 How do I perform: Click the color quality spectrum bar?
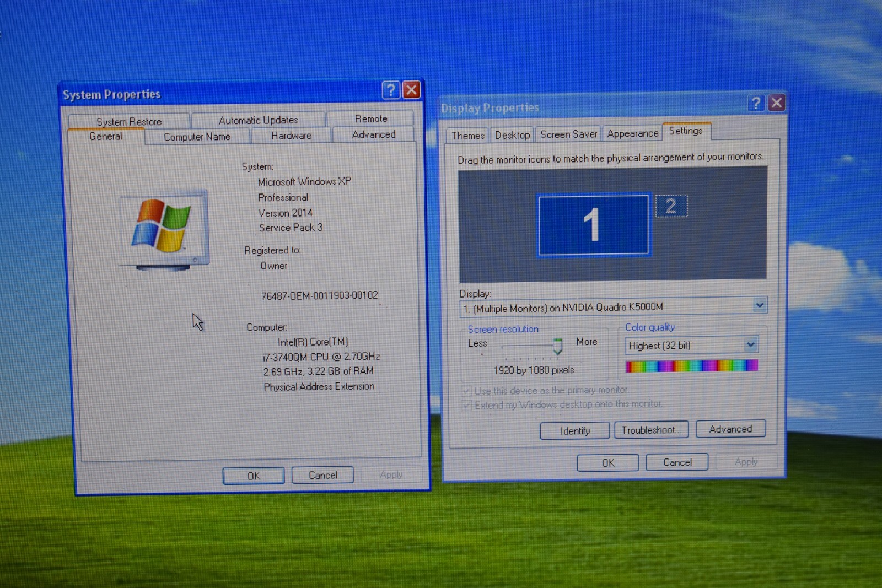pos(692,366)
